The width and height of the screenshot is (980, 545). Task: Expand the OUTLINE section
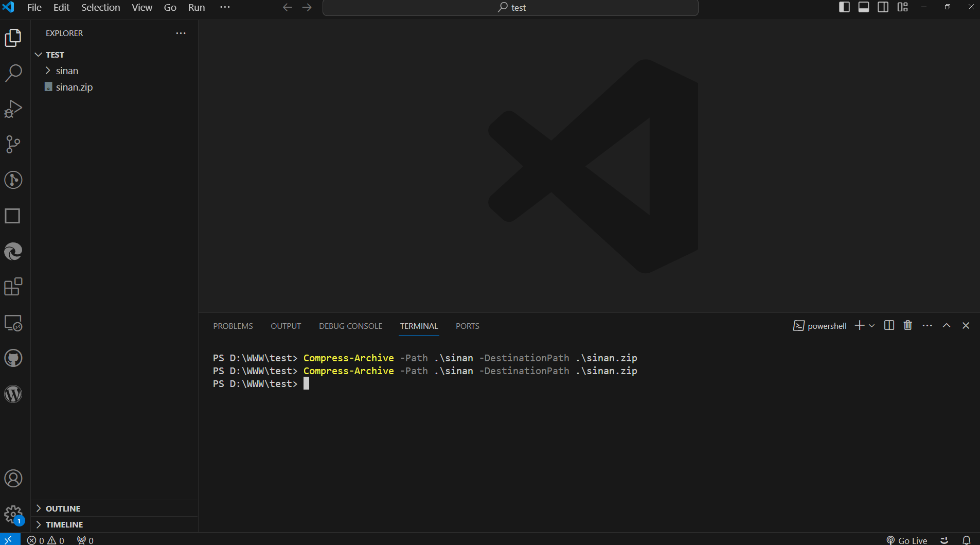pyautogui.click(x=62, y=508)
